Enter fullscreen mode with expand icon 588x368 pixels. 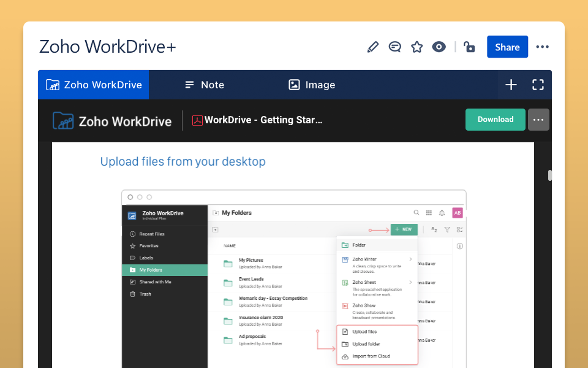(538, 85)
